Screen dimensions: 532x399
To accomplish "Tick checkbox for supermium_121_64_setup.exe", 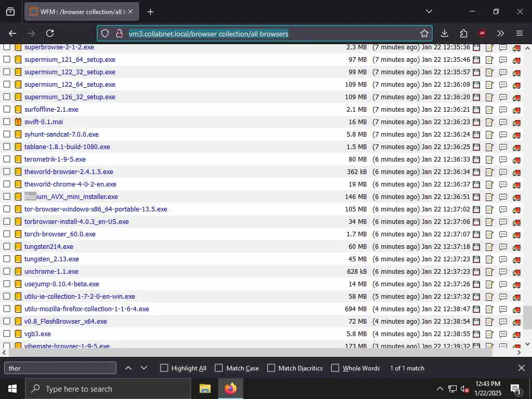I will coord(7,59).
